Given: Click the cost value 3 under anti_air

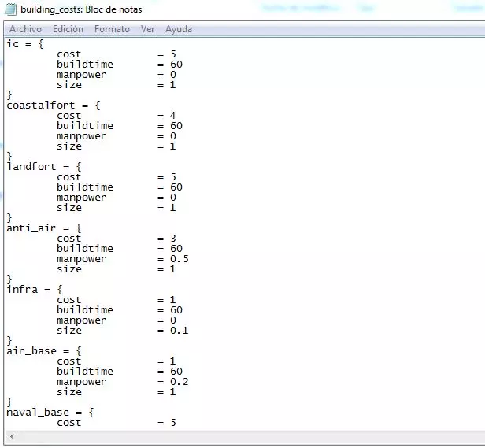Looking at the screenshot, I should [173, 239].
